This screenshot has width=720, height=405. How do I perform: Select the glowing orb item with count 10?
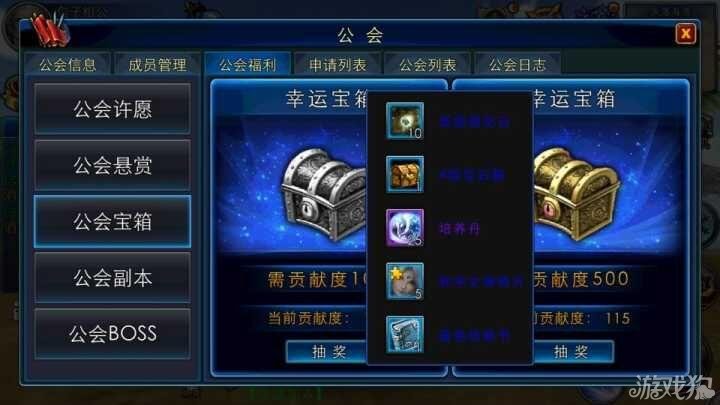click(x=405, y=121)
